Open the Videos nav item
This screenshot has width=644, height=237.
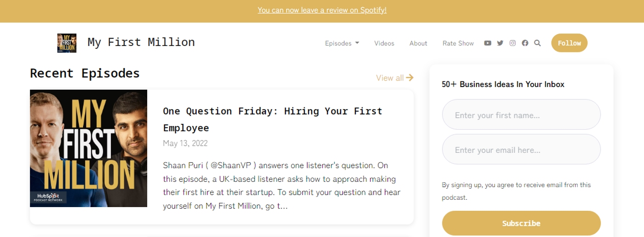tap(384, 43)
